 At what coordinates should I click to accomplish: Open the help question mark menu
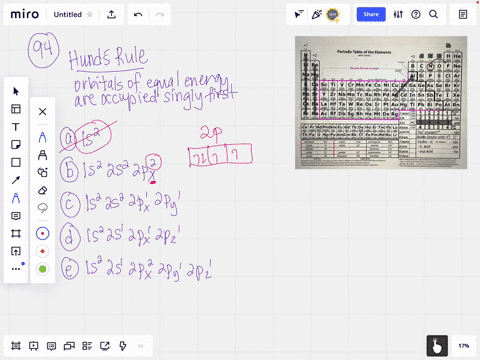(416, 14)
